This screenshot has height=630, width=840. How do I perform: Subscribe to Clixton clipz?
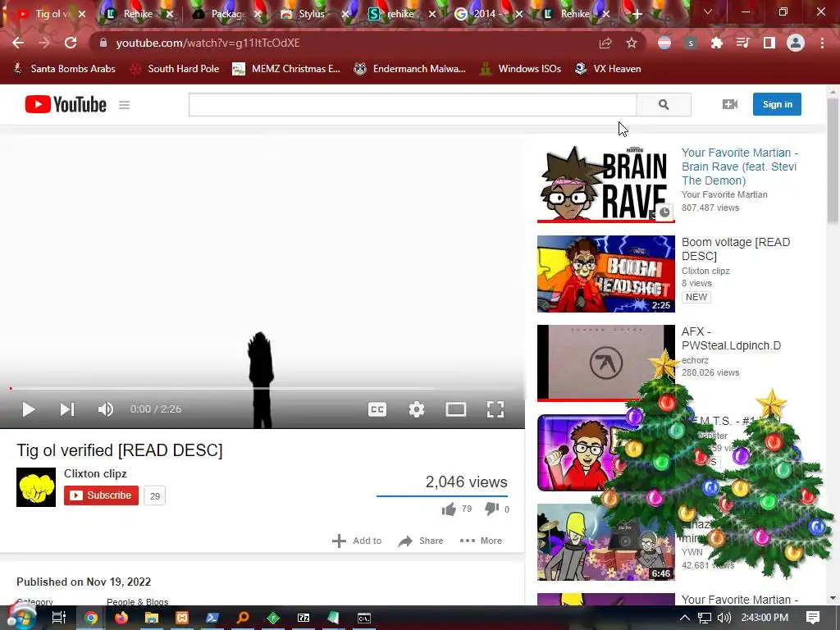point(101,495)
